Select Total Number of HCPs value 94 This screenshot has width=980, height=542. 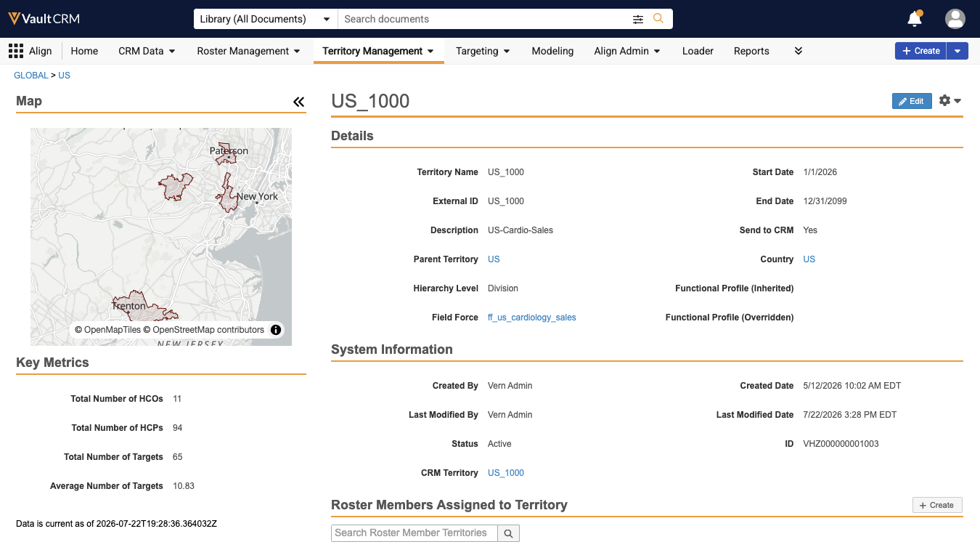click(x=178, y=428)
